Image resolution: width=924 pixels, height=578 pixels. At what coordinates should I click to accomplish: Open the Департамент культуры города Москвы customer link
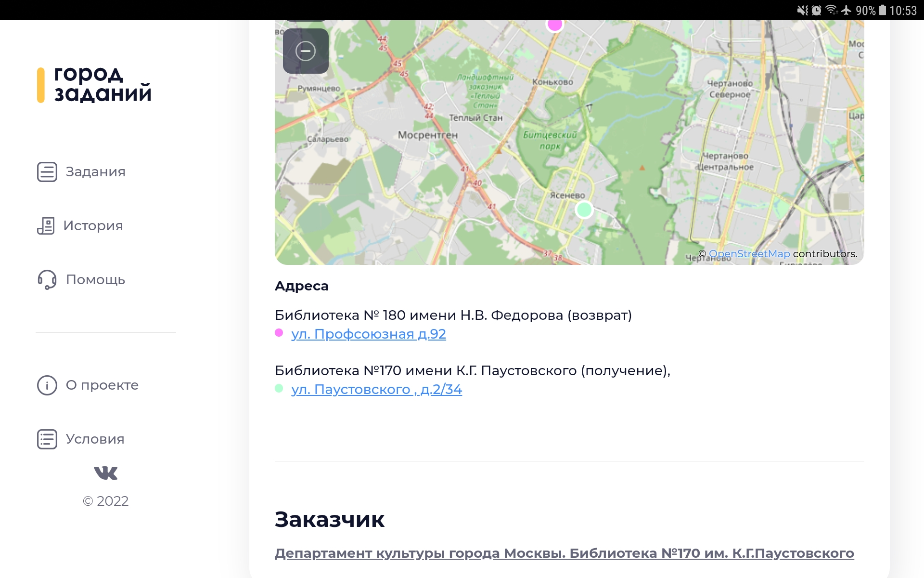coord(565,553)
